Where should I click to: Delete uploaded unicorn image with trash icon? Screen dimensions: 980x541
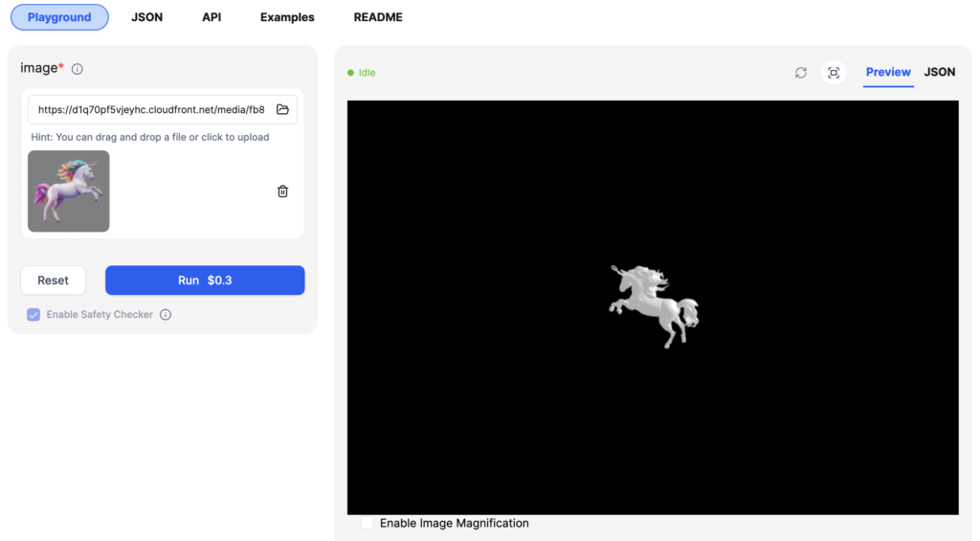point(282,192)
